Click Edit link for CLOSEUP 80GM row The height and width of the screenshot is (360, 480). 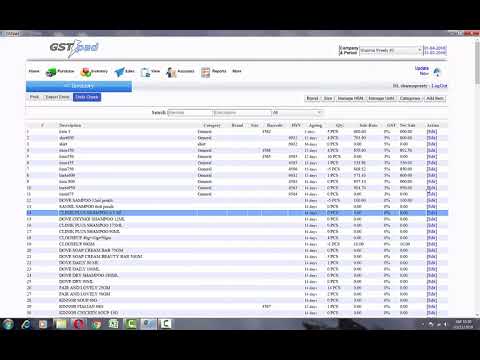click(432, 244)
